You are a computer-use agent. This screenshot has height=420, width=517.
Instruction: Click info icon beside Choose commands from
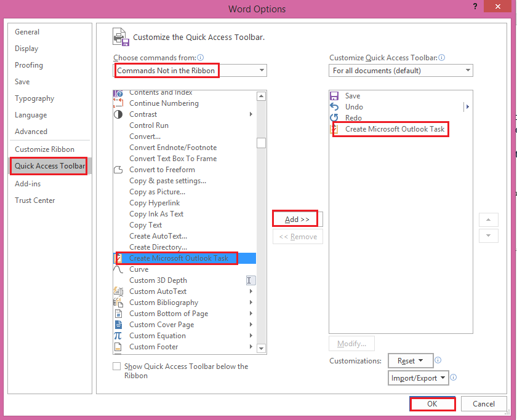201,58
